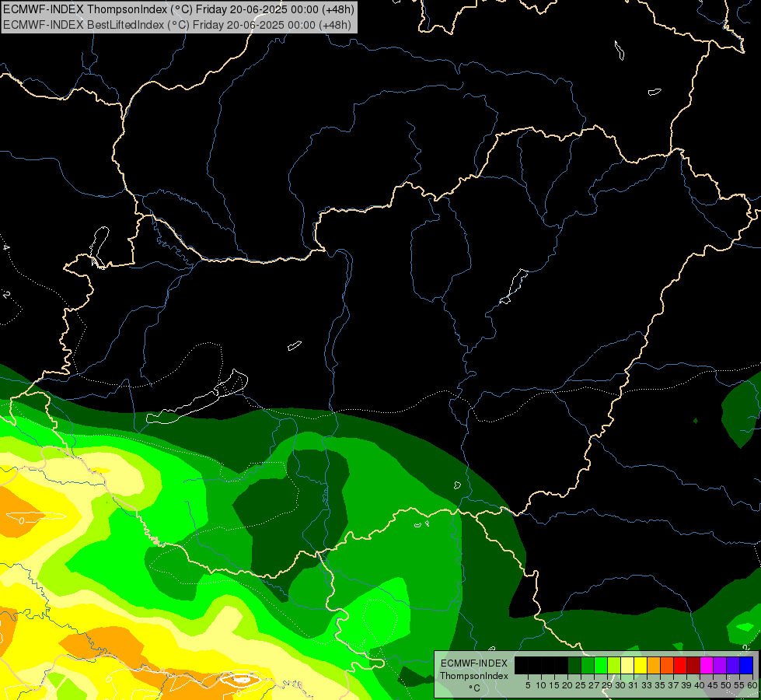
Task: Click the ThompsonIndex title line at top
Action: coord(179,9)
